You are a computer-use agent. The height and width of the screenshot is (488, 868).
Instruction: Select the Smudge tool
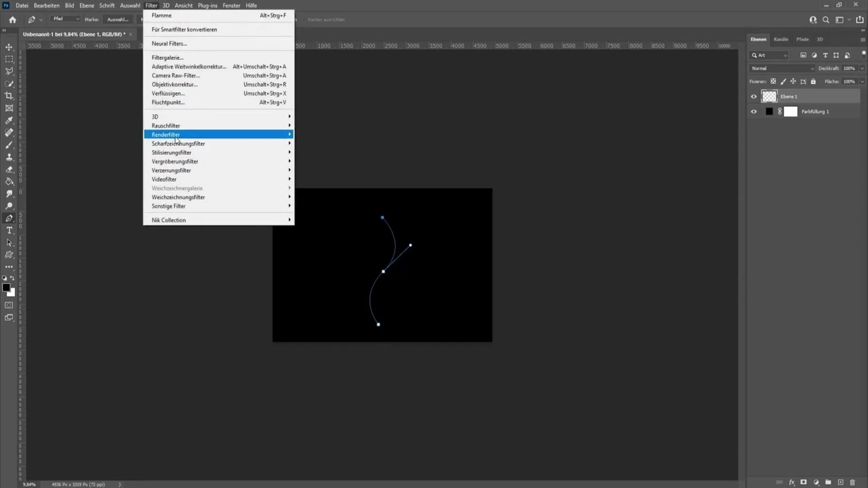pyautogui.click(x=9, y=194)
